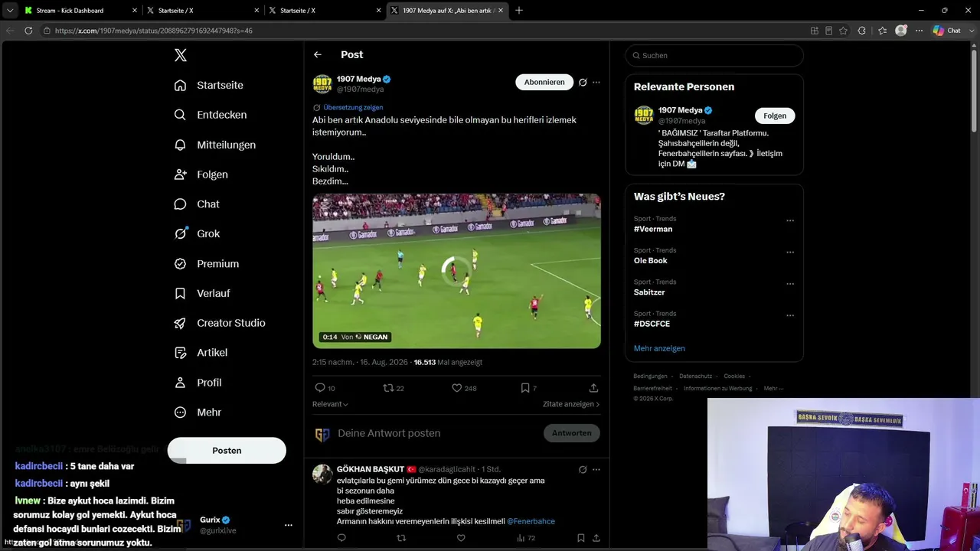Open the browser tab search dropdown

[10, 11]
